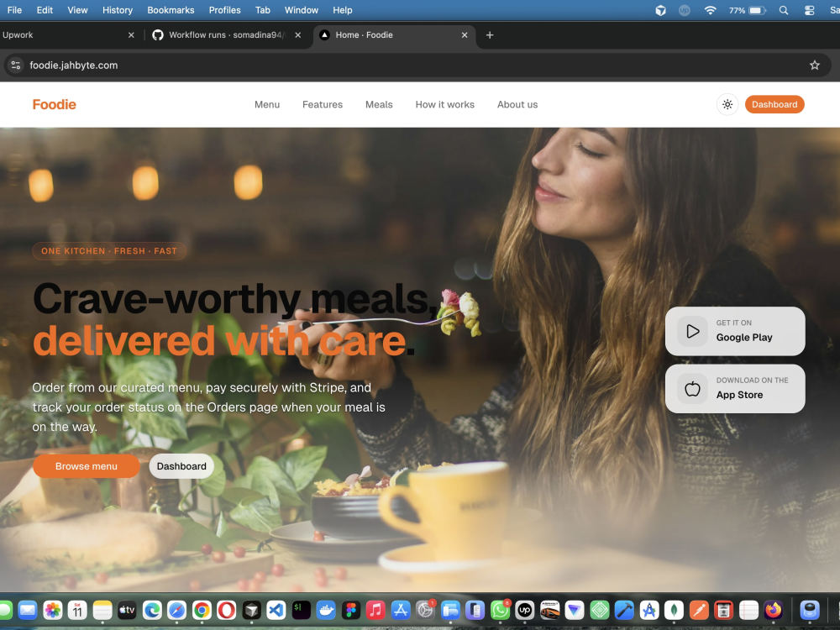Open the Bookmarks menu
840x630 pixels.
pos(171,10)
